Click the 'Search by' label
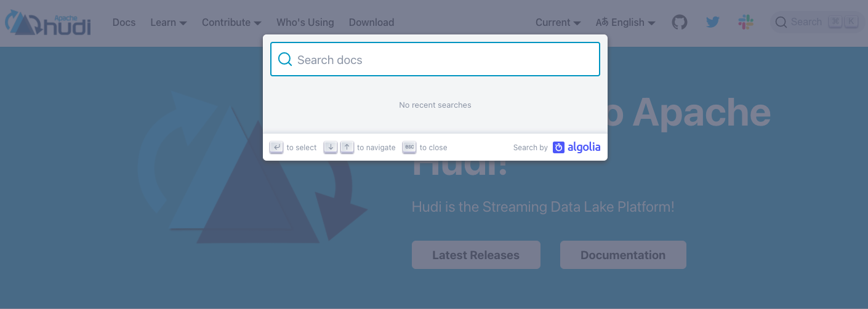Viewport: 868px width, 309px height. [x=530, y=147]
